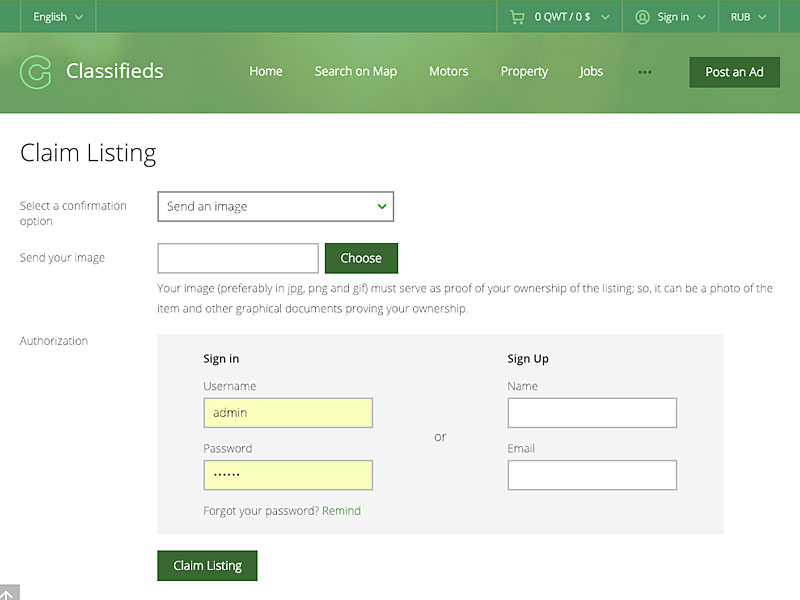800x600 pixels.
Task: Click the scroll-to-top arrow icon
Action: click(9, 592)
